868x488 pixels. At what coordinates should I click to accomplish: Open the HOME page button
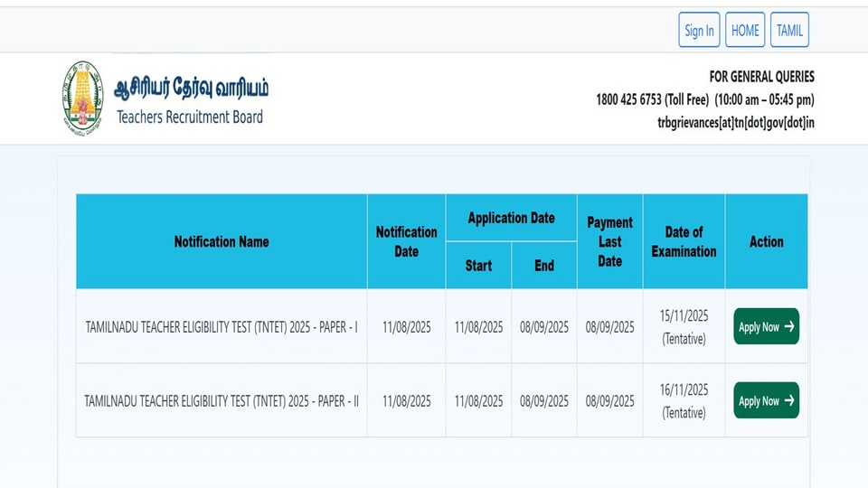745,30
